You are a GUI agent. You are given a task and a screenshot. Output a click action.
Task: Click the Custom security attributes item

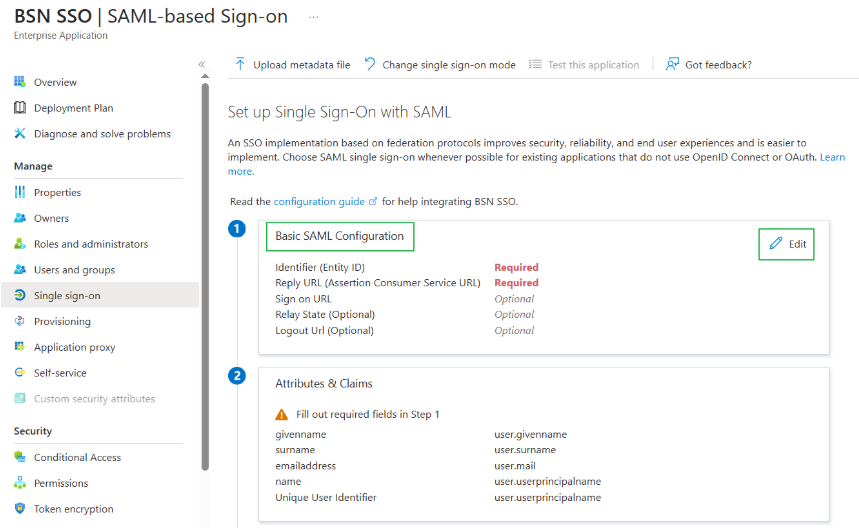click(x=94, y=399)
